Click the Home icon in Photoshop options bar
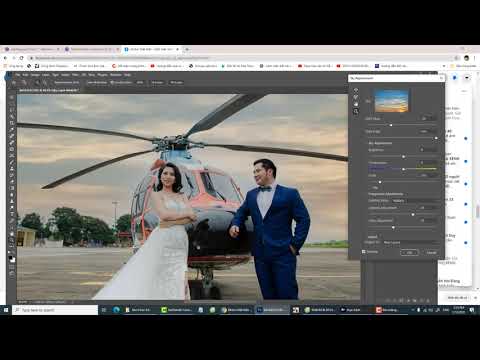 pos(14,82)
